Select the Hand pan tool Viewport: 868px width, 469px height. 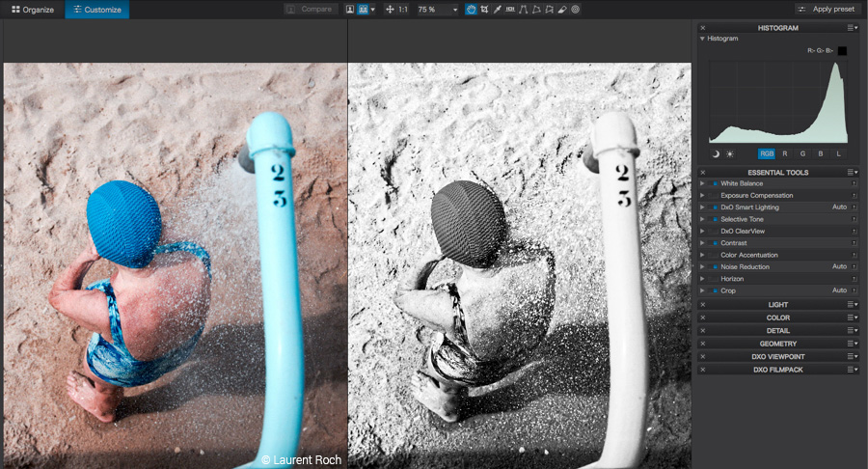471,10
